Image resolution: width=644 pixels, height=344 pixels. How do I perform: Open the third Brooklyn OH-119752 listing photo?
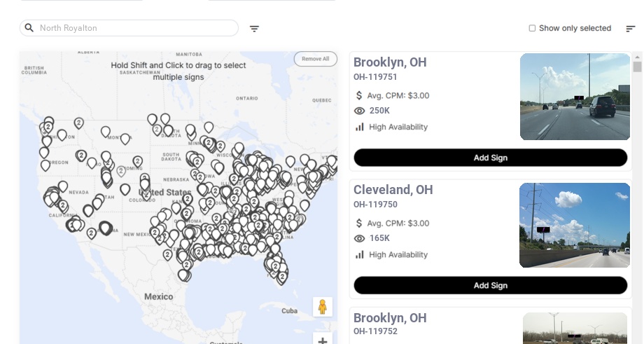(x=575, y=329)
